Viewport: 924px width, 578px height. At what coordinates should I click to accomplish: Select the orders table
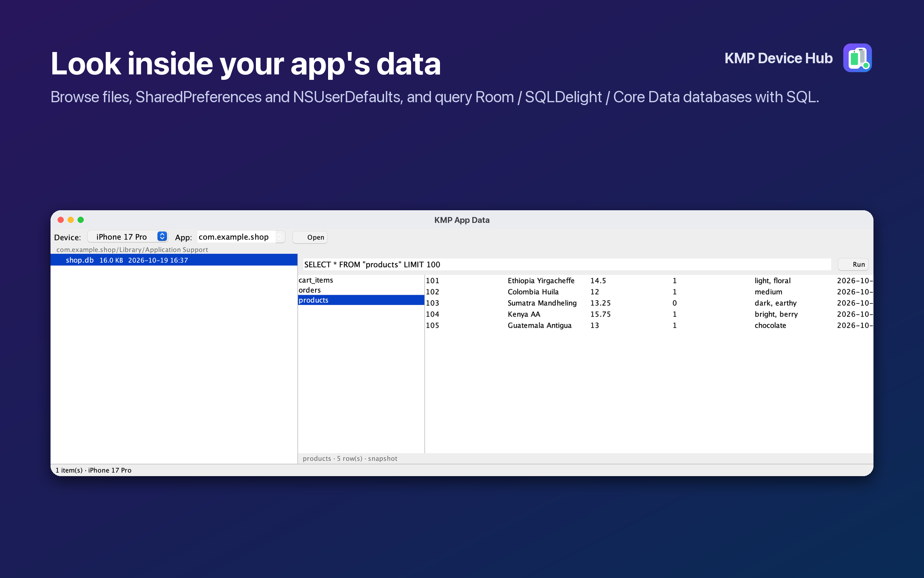tap(361, 290)
